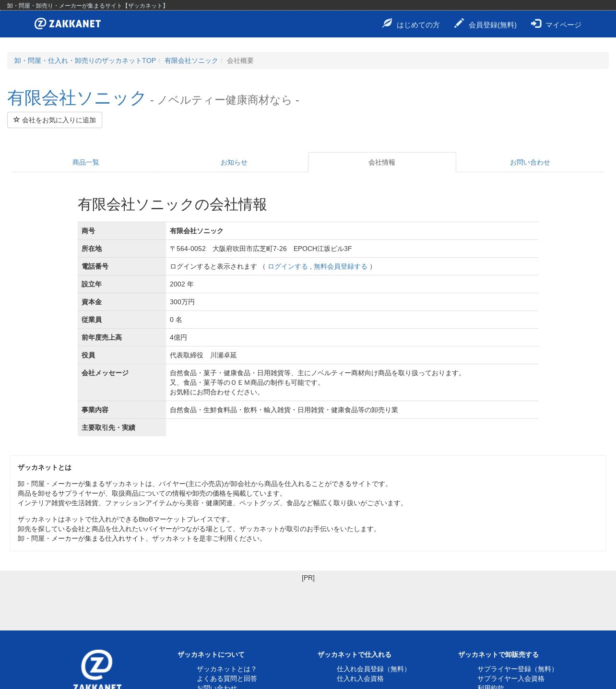616x689 pixels.
Task: Click the 4億円 sales value
Action: (178, 337)
